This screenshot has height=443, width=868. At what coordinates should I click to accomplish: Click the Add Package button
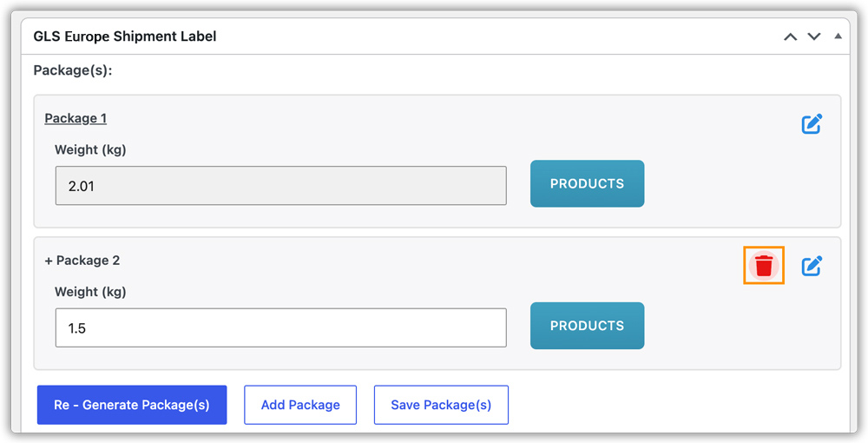(300, 405)
